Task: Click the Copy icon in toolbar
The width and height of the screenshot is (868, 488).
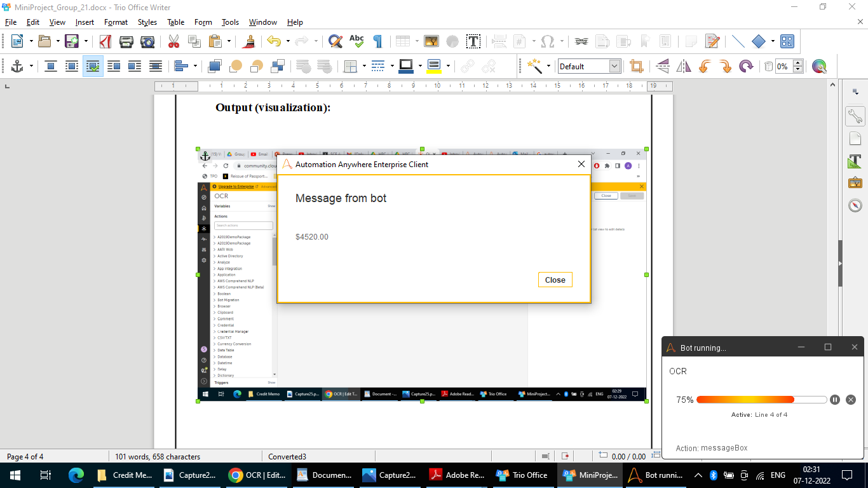Action: coord(194,41)
